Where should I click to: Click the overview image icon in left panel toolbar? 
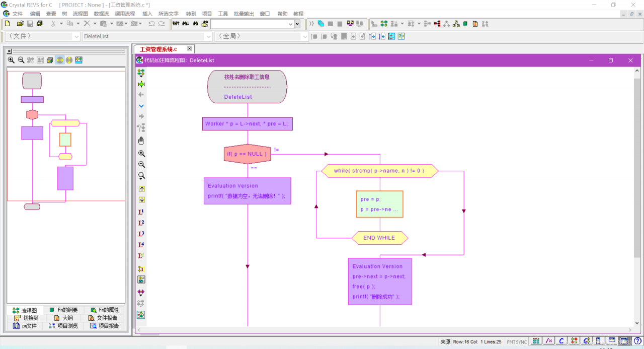[x=78, y=60]
